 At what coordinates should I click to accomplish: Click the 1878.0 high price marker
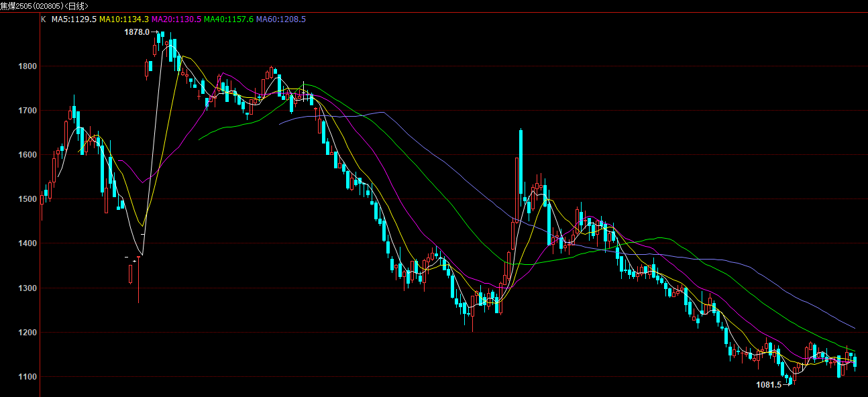[x=137, y=32]
